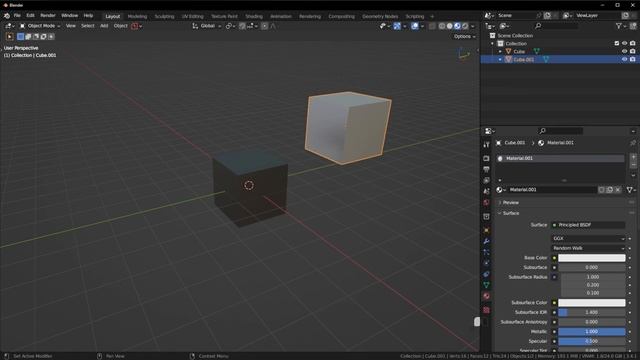The width and height of the screenshot is (640, 360).
Task: Open the Principled BSDF surface shader selector
Action: click(x=588, y=225)
